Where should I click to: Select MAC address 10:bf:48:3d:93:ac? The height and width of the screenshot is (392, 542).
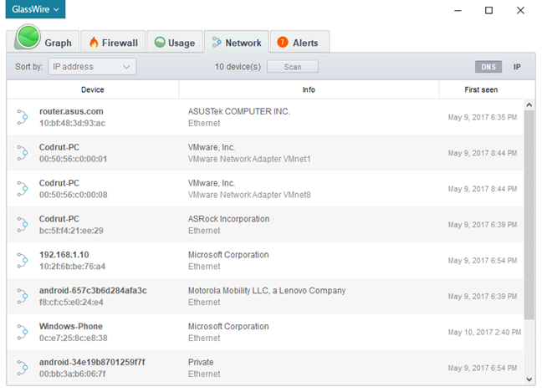pos(72,124)
